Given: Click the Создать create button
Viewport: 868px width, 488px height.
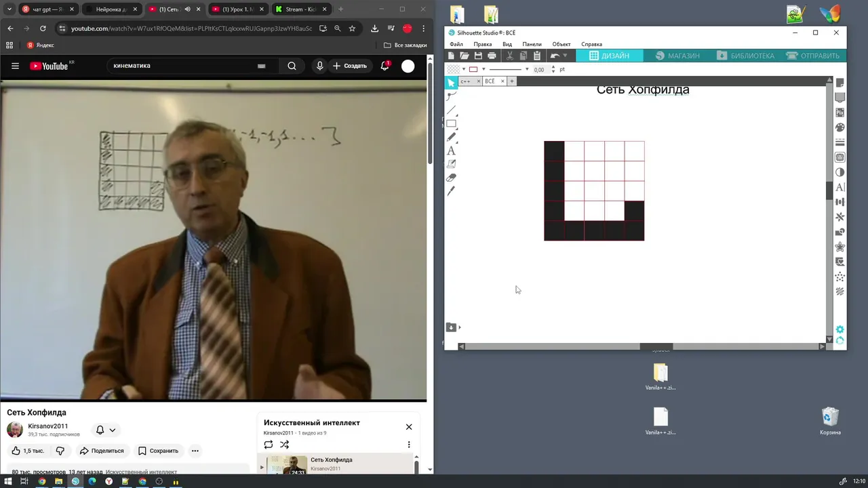Looking at the screenshot, I should tap(350, 66).
